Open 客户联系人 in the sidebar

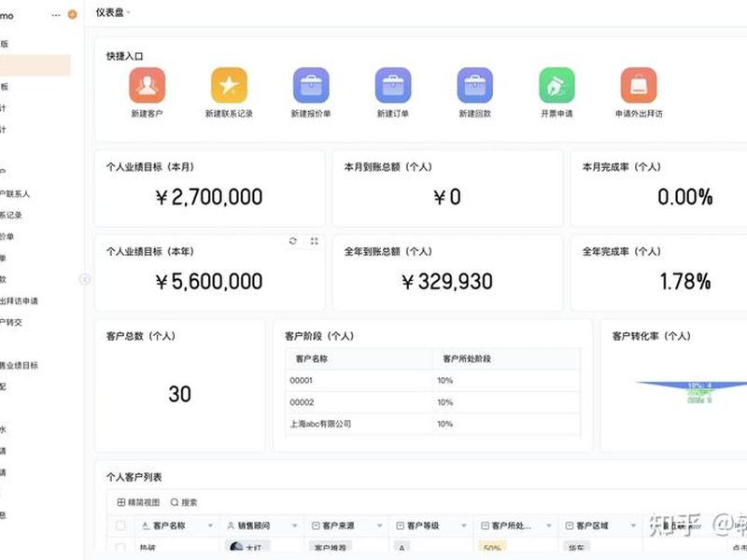point(15,194)
